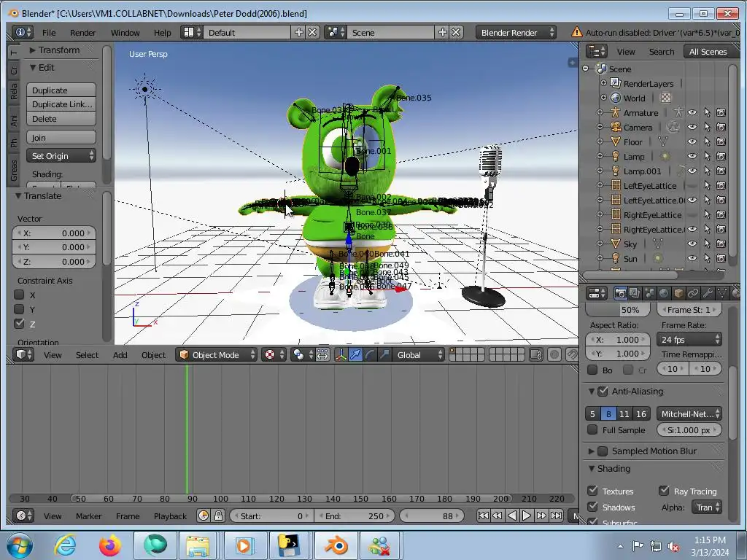Select the rotate manipulator arc icon
The width and height of the screenshot is (747, 560).
[x=370, y=355]
